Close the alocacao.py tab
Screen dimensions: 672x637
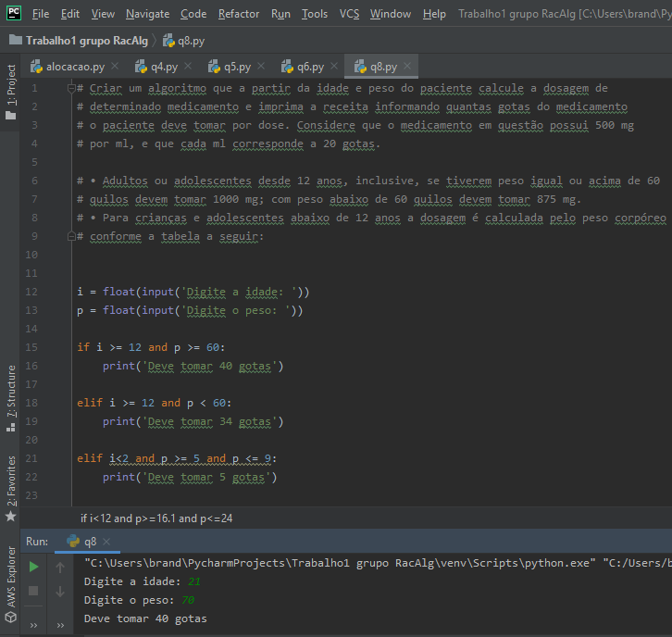coord(115,66)
